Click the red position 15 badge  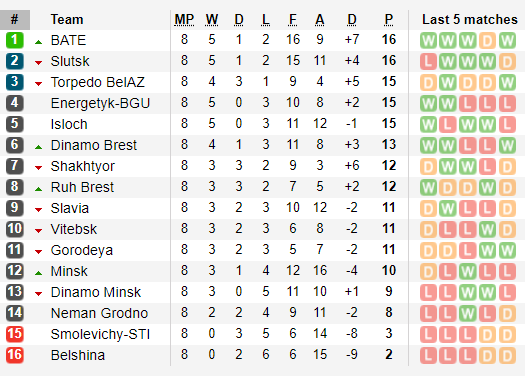pyautogui.click(x=15, y=334)
